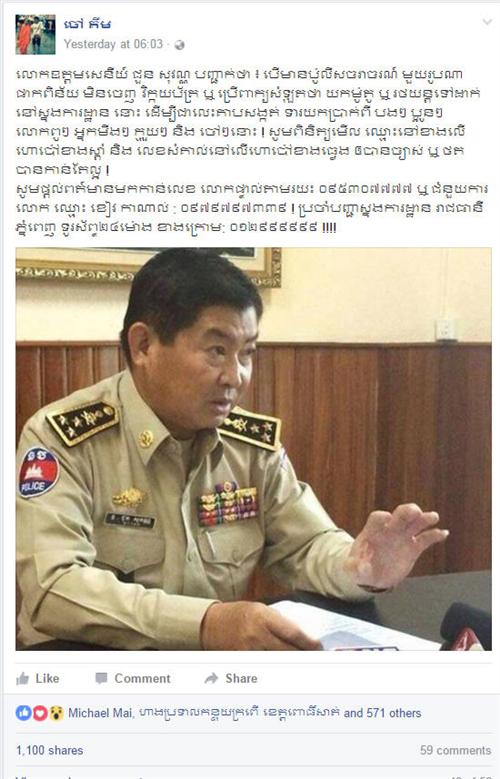Click the yellow Wow reaction icon
The width and height of the screenshot is (500, 779).
click(56, 713)
